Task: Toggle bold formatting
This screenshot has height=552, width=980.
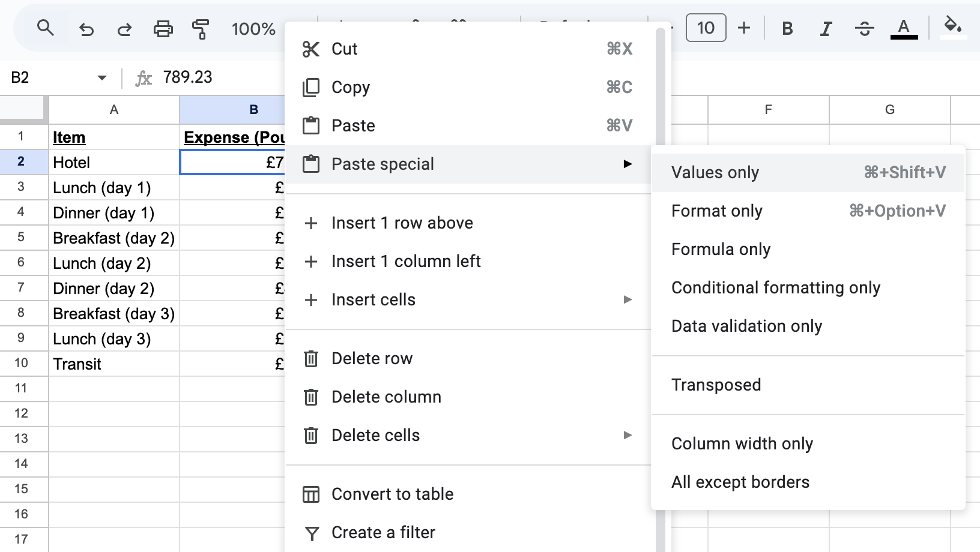Action: point(787,28)
